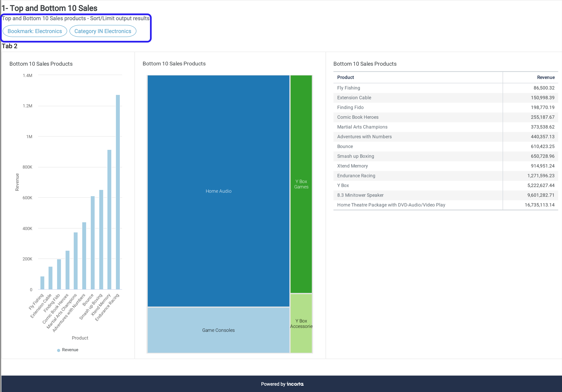
Task: Select the Game Consoles treemap block
Action: [x=218, y=330]
